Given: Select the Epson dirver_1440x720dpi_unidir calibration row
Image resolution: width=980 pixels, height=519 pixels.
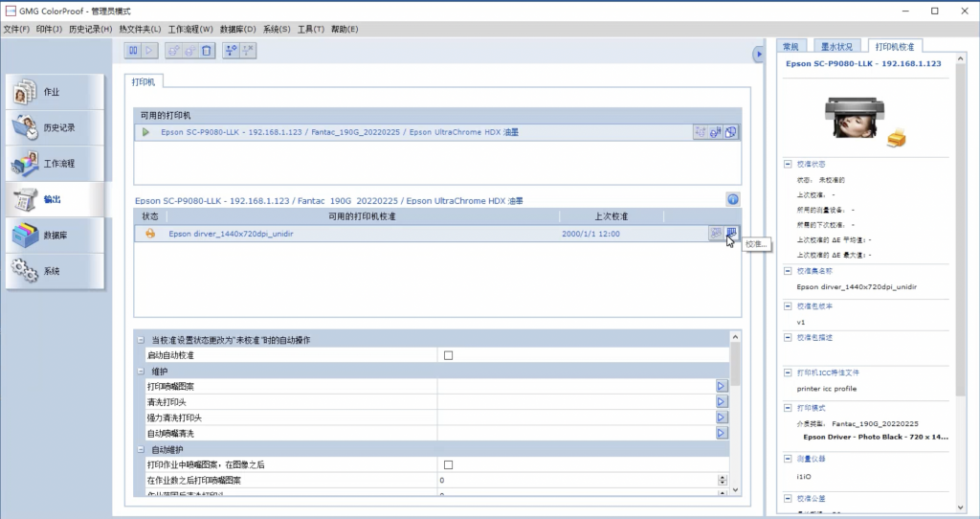Looking at the screenshot, I should click(x=437, y=234).
